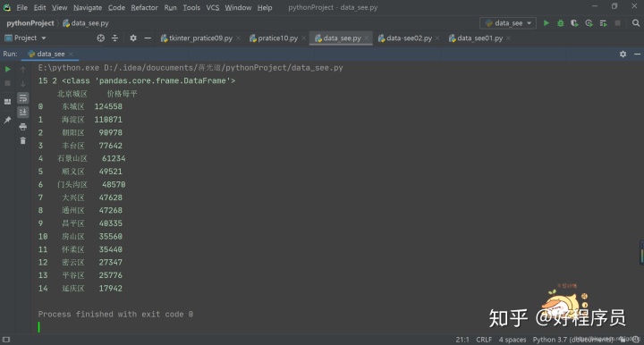Screen dimensions: 644x345
Task: Toggle scroll to end of console
Action: (x=23, y=112)
